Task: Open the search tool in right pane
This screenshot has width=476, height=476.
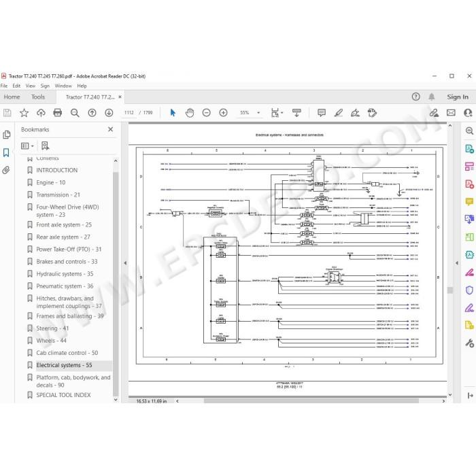Action: click(x=469, y=131)
